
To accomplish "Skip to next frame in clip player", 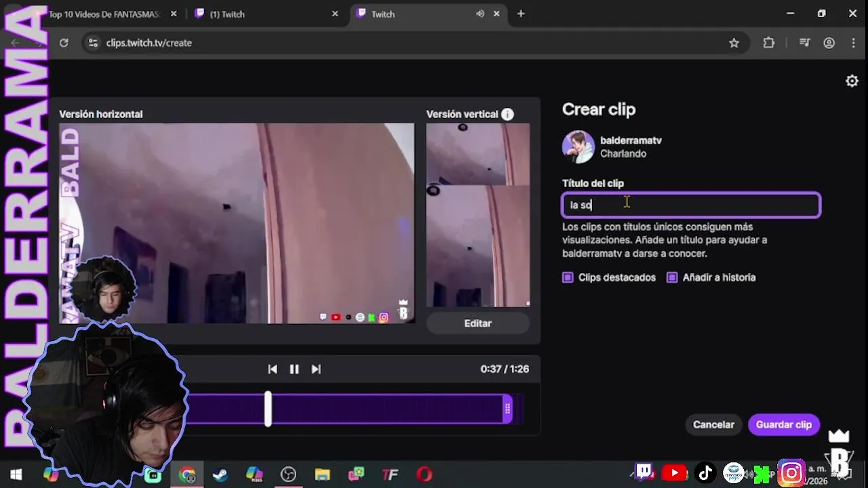I will click(316, 369).
